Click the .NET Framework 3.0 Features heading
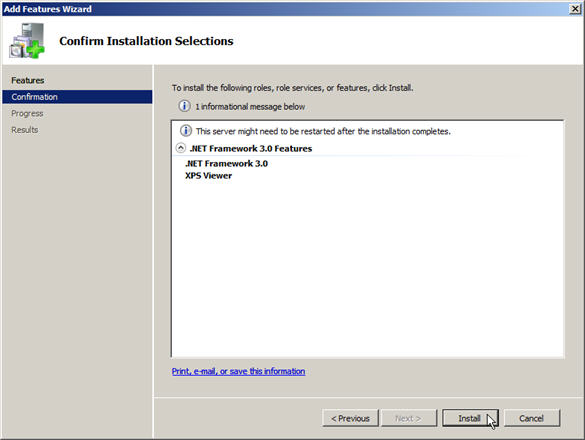Viewport: 585px width, 440px height. [251, 149]
